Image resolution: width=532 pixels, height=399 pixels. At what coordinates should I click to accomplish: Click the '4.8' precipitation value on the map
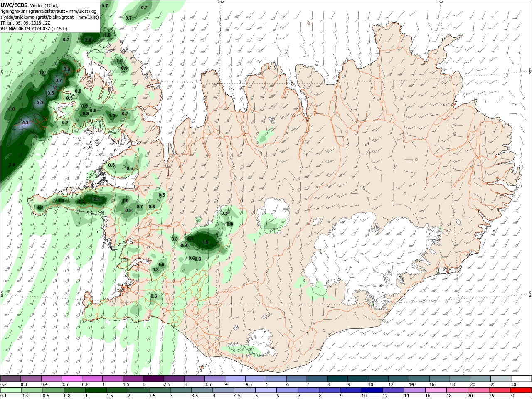tap(25, 123)
